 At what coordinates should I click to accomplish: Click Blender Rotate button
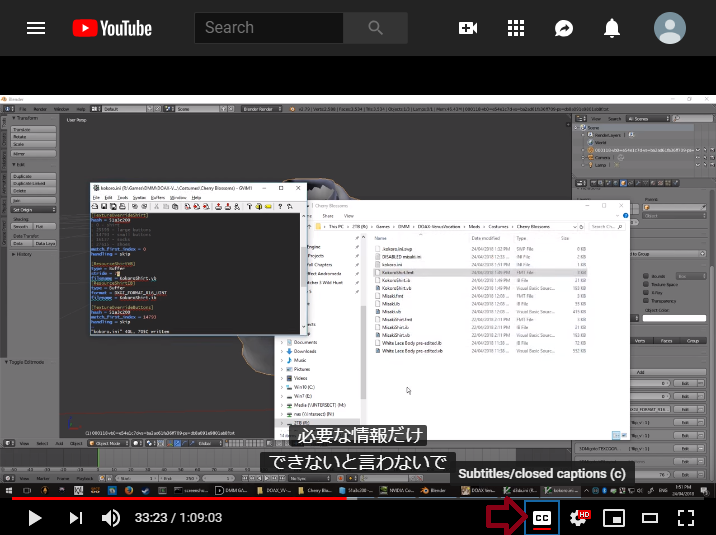[x=34, y=137]
